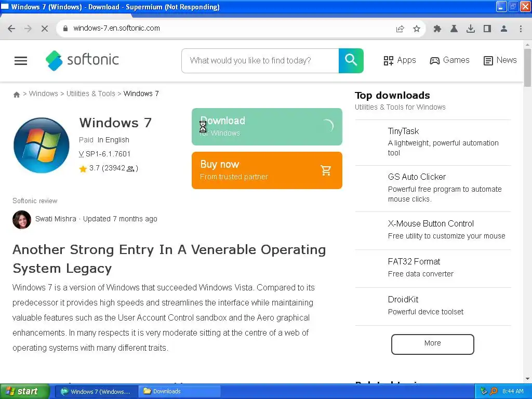Viewport: 532px width, 399px height.
Task: Click the 8:44 AM clock
Action: (x=513, y=392)
